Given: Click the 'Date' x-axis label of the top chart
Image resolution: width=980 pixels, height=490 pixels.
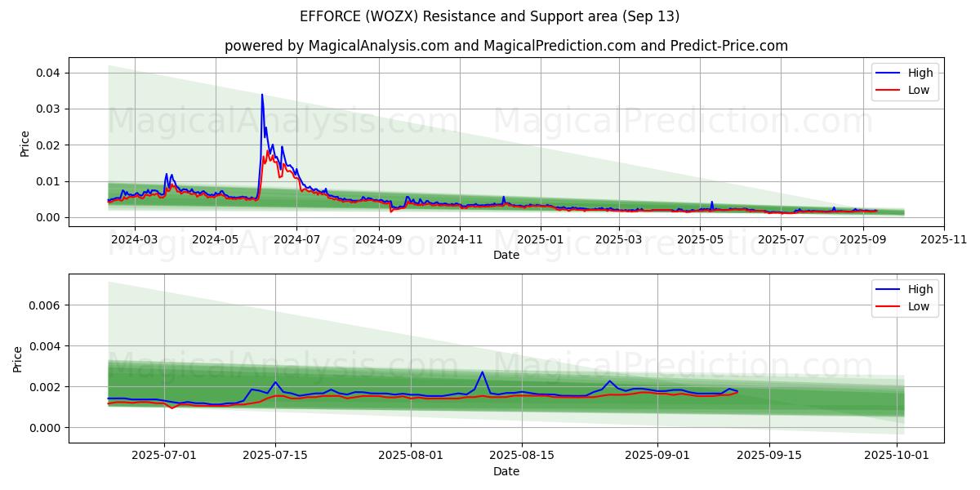Looking at the screenshot, I should click(x=506, y=256).
